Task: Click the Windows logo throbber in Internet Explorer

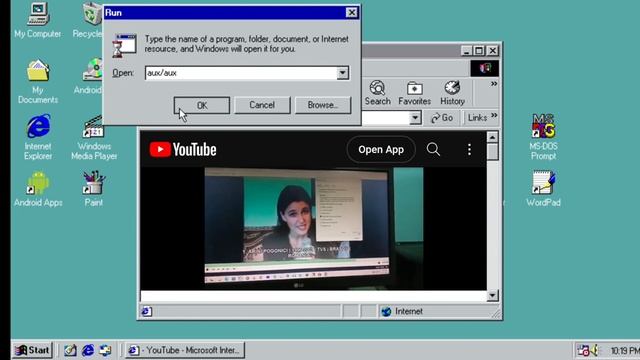Action: pos(484,68)
